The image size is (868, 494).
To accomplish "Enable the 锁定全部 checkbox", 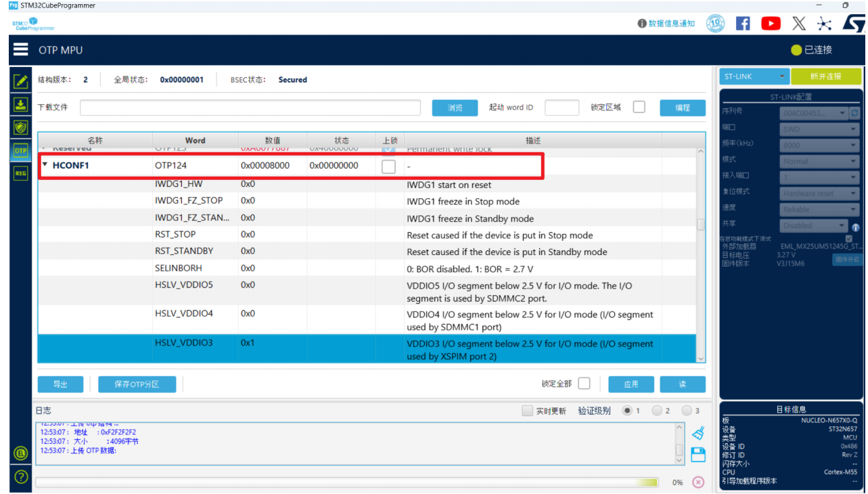I will point(584,384).
